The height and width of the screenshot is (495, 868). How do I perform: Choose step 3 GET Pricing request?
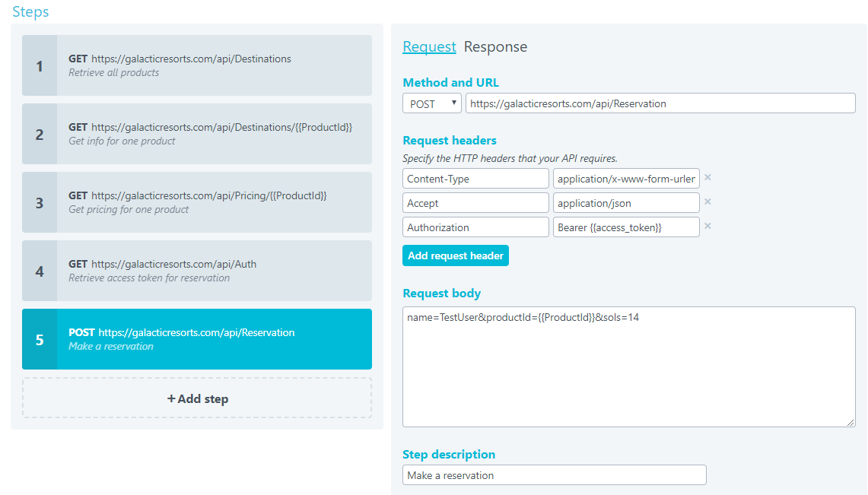(197, 202)
